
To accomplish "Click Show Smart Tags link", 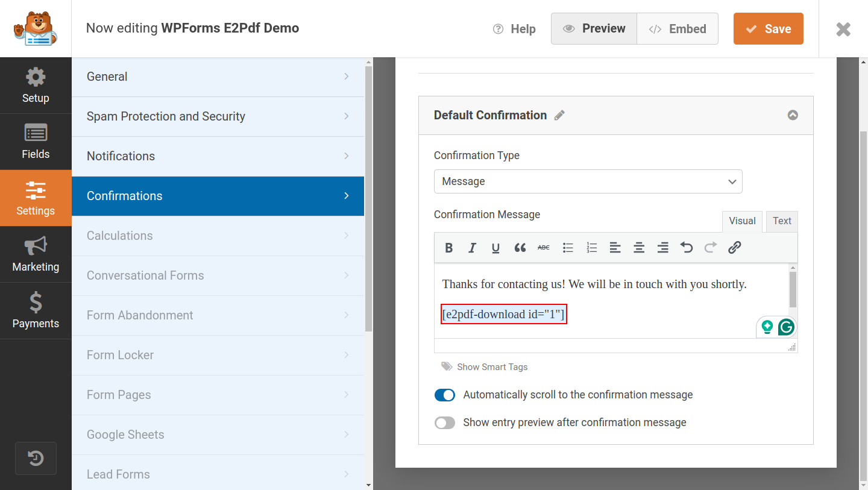I will 492,367.
